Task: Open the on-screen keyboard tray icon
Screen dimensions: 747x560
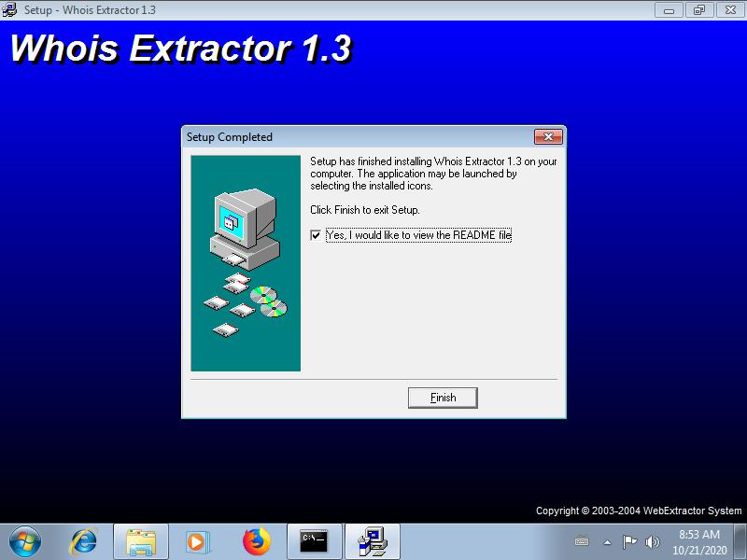Action: coord(582,542)
